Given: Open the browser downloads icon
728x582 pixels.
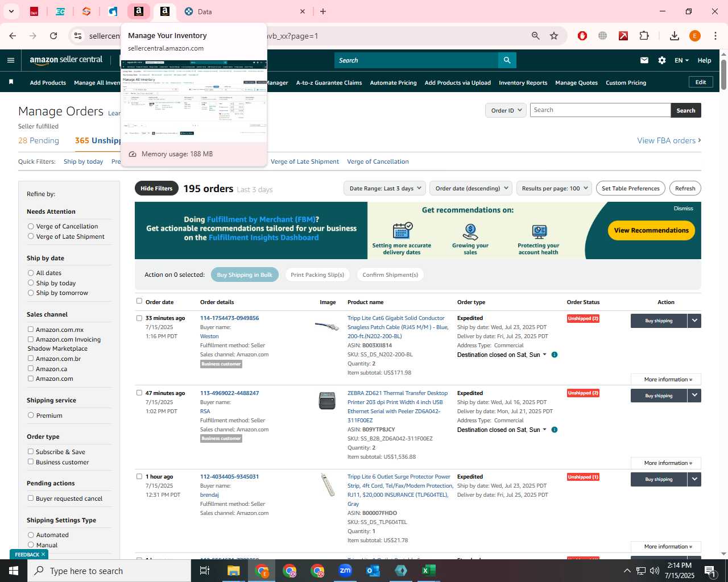Looking at the screenshot, I should tap(675, 36).
